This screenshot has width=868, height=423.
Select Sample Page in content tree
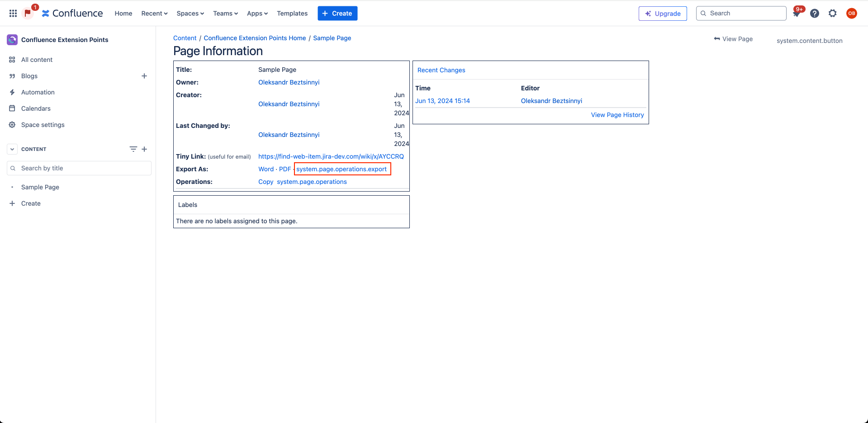pos(40,187)
